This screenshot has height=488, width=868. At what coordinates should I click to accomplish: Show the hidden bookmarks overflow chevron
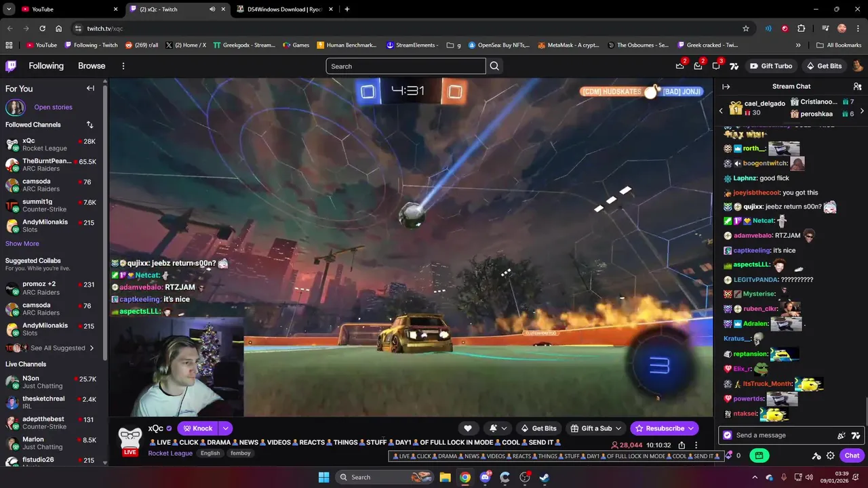798,45
